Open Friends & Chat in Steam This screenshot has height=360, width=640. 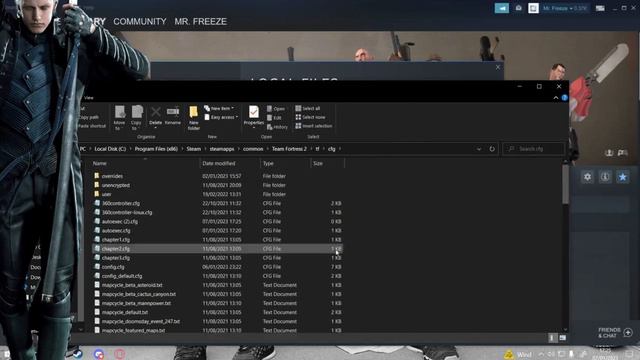tap(615, 333)
